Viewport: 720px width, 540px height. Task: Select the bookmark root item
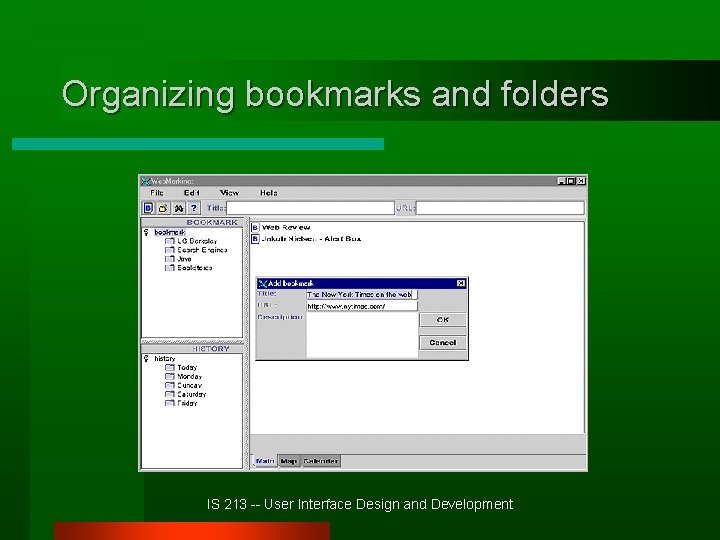click(170, 232)
